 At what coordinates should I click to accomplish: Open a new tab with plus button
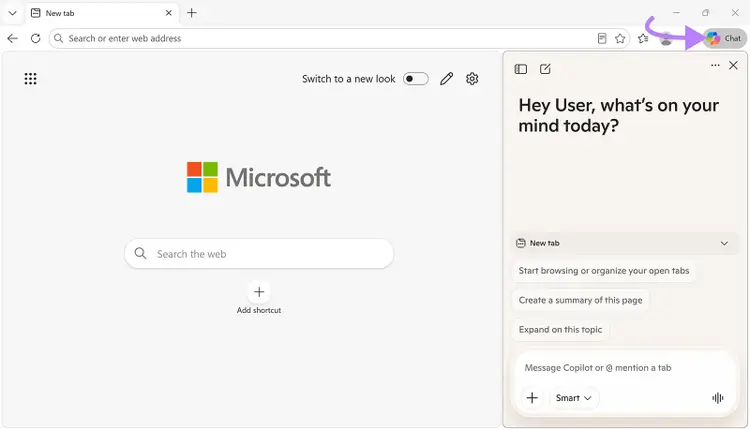click(x=192, y=13)
